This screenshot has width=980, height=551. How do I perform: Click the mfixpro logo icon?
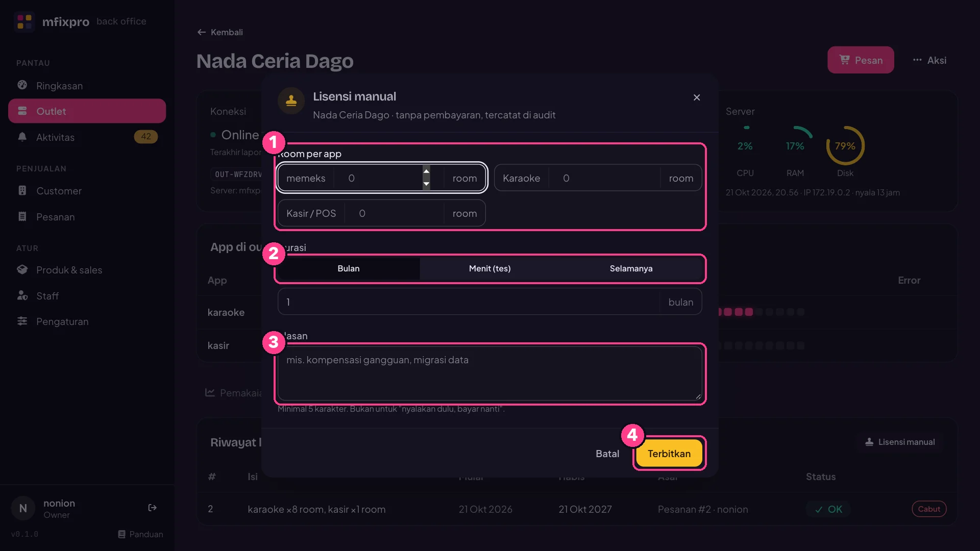click(24, 21)
